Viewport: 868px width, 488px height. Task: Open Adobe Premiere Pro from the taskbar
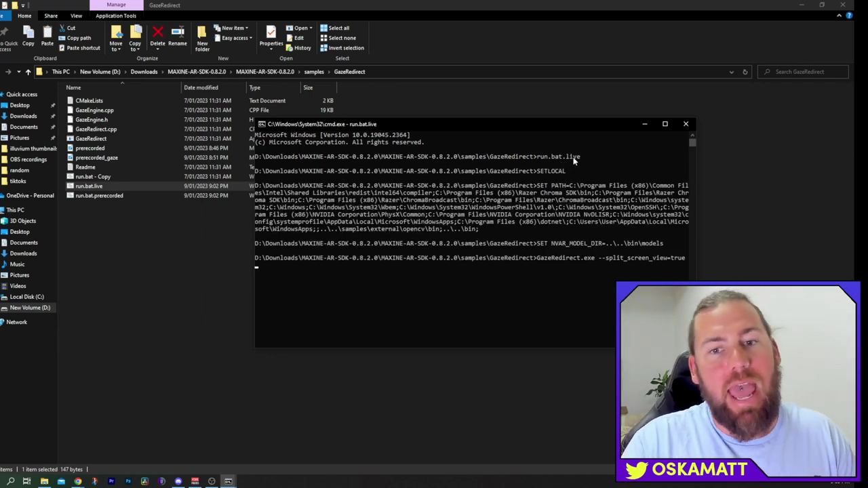click(x=111, y=481)
